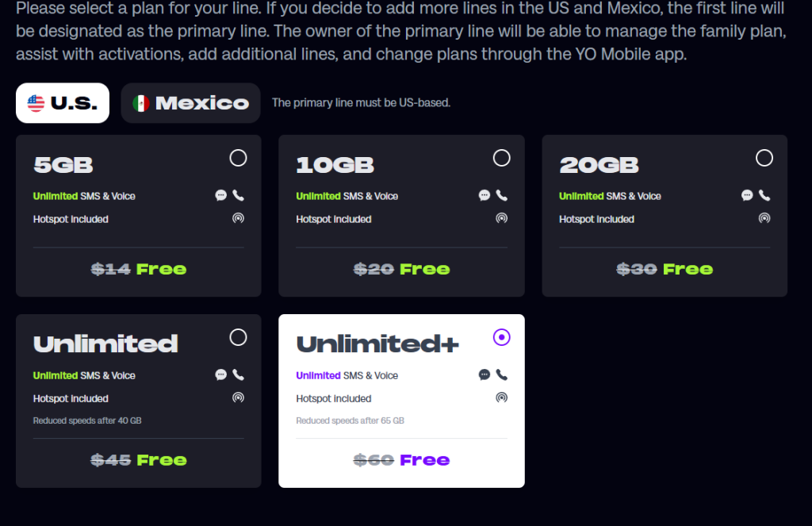This screenshot has height=526, width=812.
Task: Click the $45 Free price on Unlimited
Action: click(139, 459)
